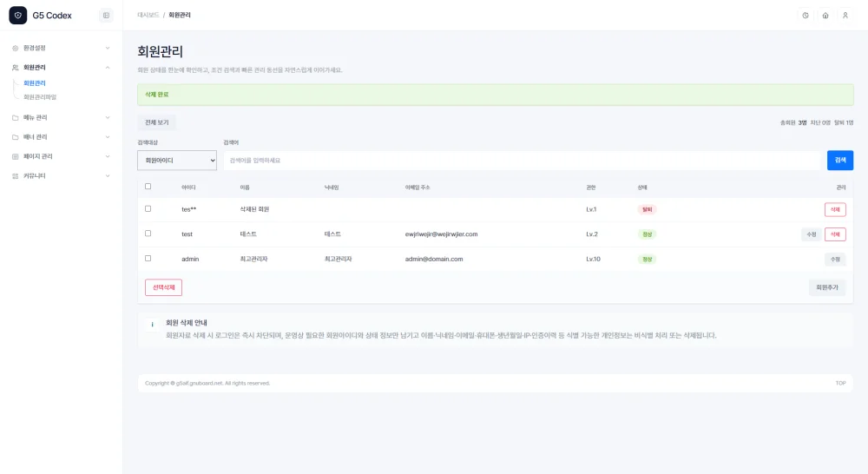Image resolution: width=868 pixels, height=474 pixels.
Task: Click the 삭제 완료 green notification banner
Action: coord(496,95)
